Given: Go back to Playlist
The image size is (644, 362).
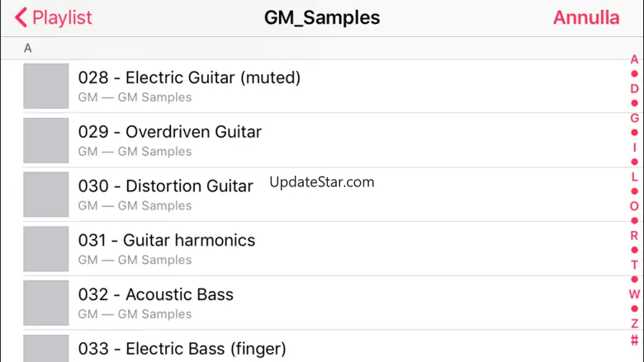Looking at the screenshot, I should pos(54,17).
